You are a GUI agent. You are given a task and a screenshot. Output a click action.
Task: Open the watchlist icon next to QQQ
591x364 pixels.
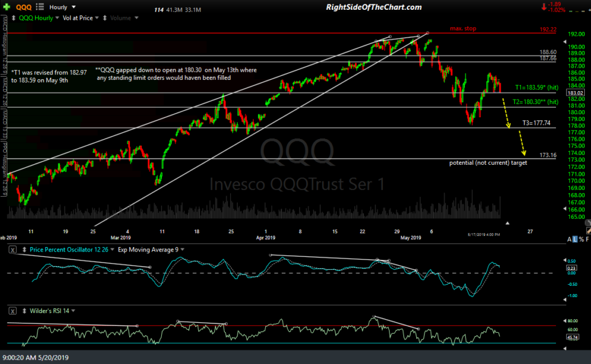click(38, 7)
